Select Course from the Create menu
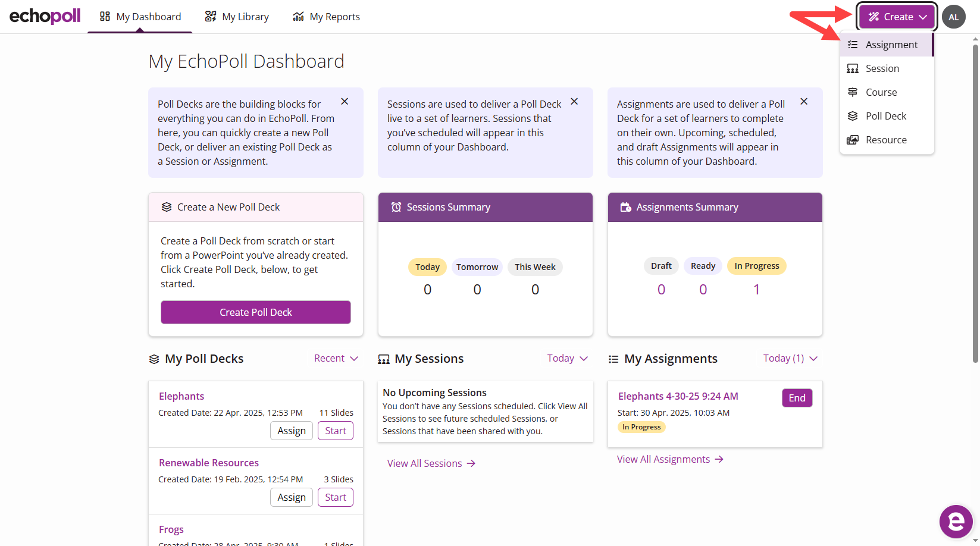 [x=881, y=92]
